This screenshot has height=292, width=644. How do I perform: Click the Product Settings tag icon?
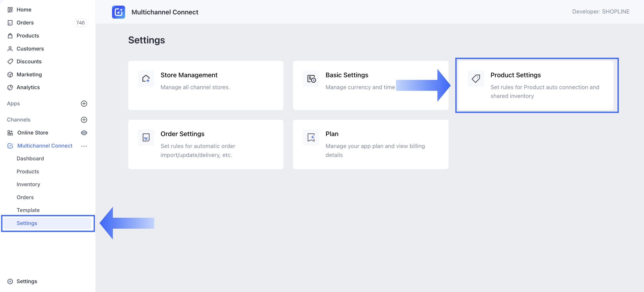(476, 79)
